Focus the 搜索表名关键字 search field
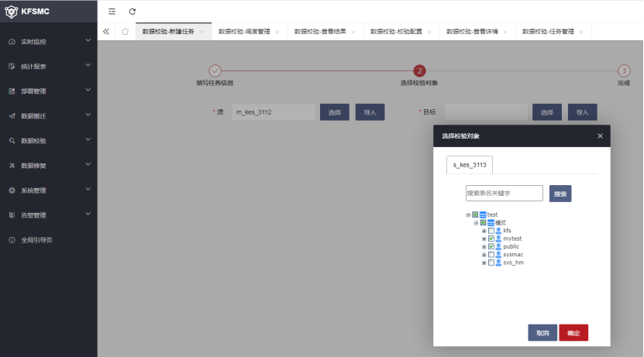 [505, 194]
